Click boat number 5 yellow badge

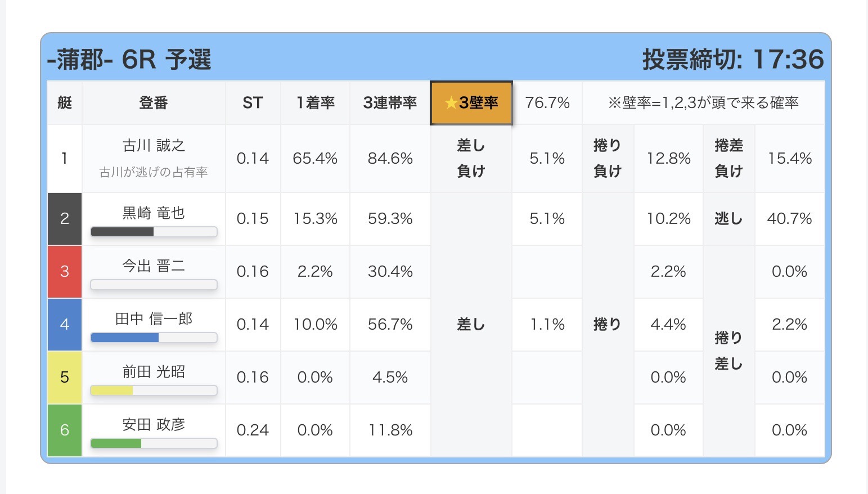[x=65, y=378]
